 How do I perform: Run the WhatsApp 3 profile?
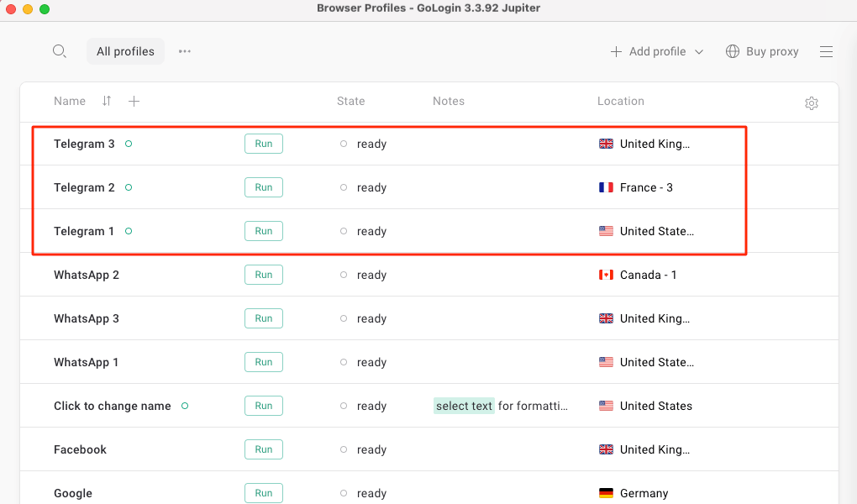pyautogui.click(x=264, y=318)
